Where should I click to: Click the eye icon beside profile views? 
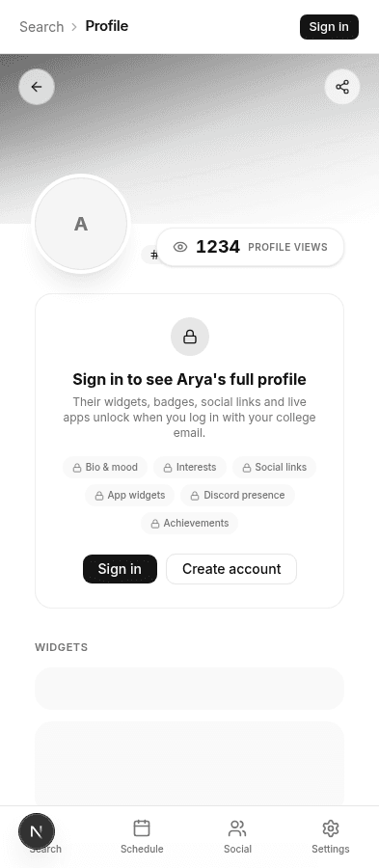(x=180, y=247)
